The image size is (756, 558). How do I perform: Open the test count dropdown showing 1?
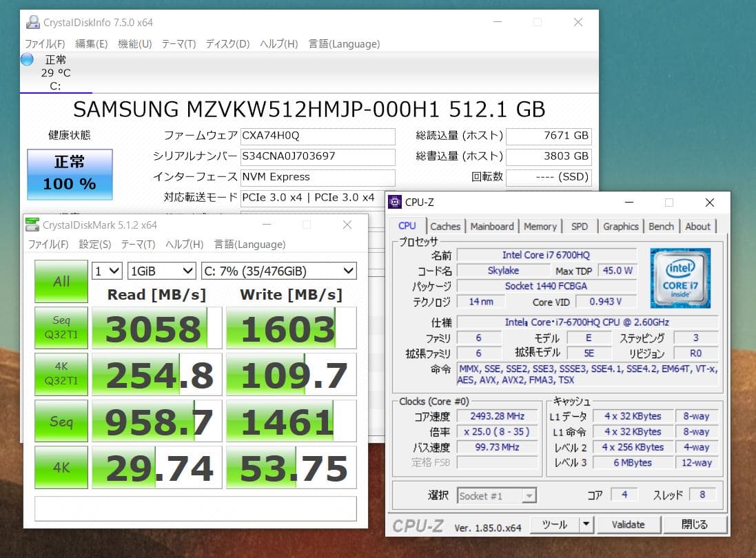tap(107, 271)
